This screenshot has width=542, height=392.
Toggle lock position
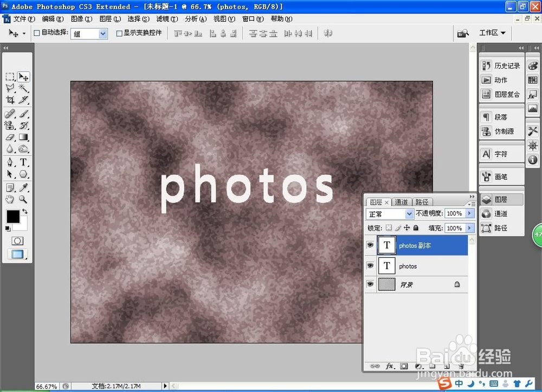click(407, 227)
